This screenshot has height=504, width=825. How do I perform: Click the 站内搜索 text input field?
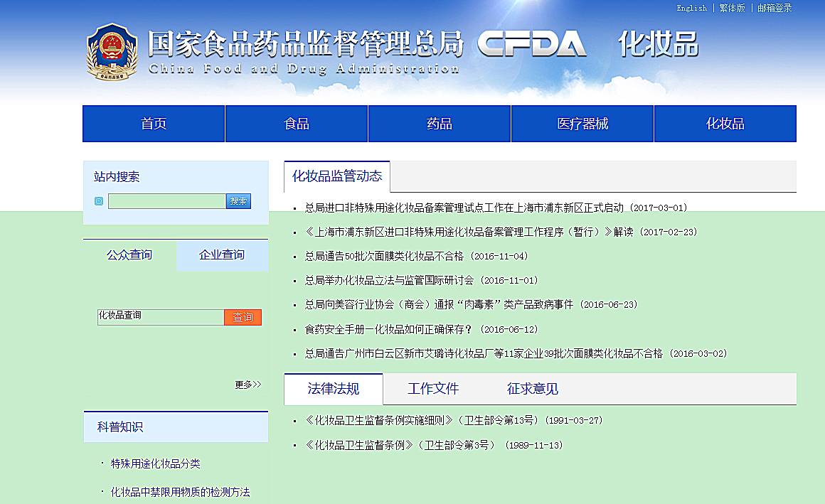[167, 201]
